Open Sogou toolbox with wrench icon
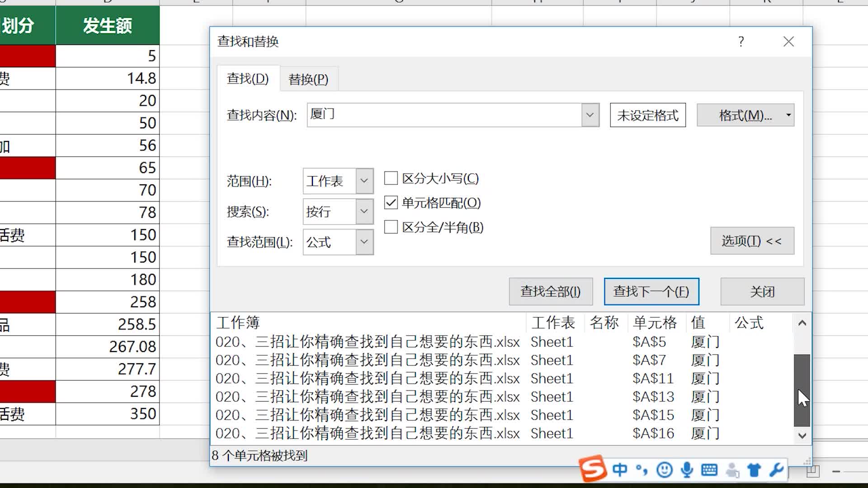This screenshot has width=868, height=488. coord(776,469)
